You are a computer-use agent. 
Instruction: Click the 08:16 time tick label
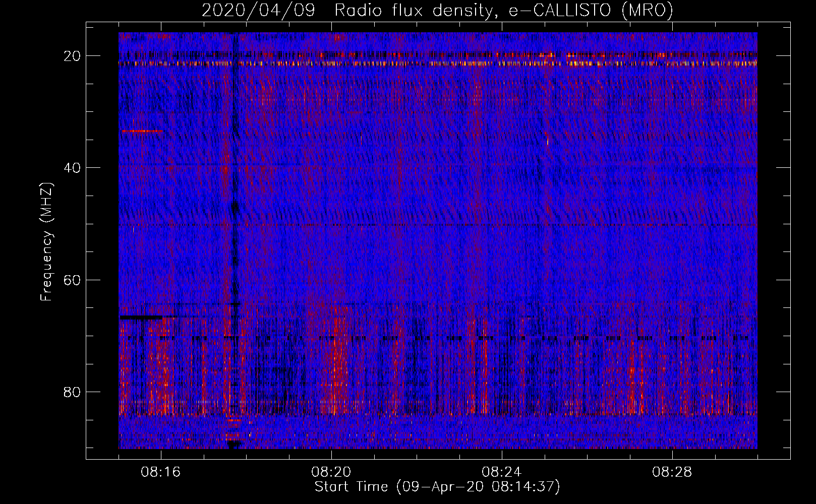point(161,472)
